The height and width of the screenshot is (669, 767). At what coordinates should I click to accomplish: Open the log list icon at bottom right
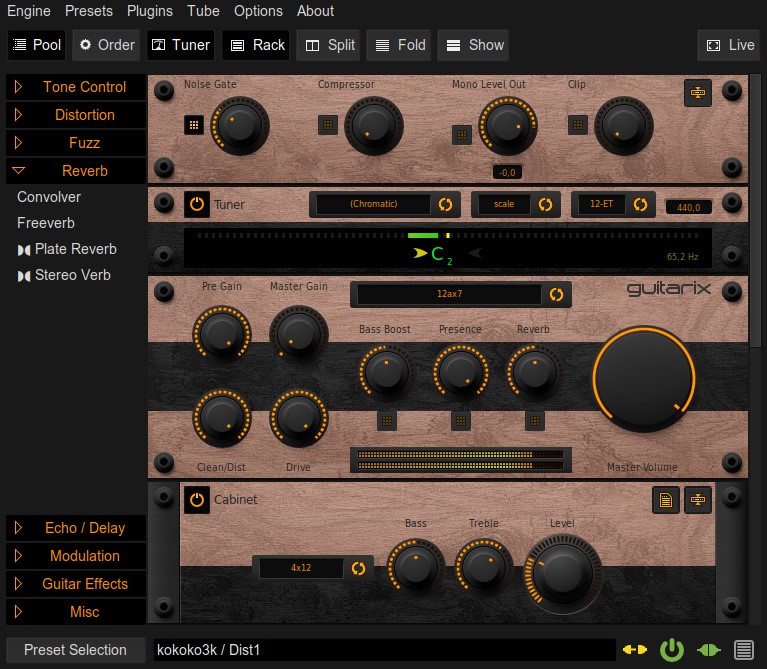click(x=744, y=650)
